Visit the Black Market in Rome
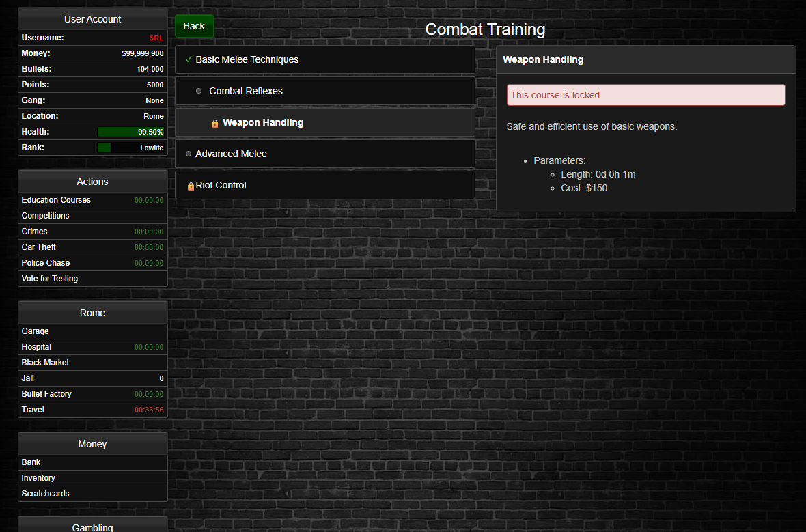Image resolution: width=806 pixels, height=532 pixels. [x=45, y=363]
